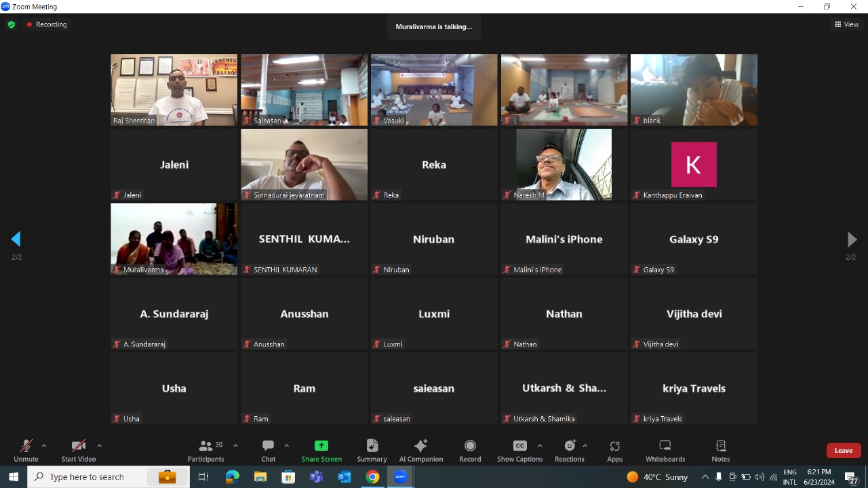Select Muralivarma's video tile

(x=174, y=239)
